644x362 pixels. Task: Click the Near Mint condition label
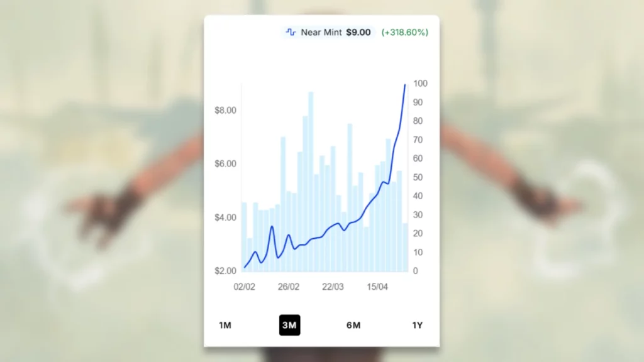(x=321, y=32)
